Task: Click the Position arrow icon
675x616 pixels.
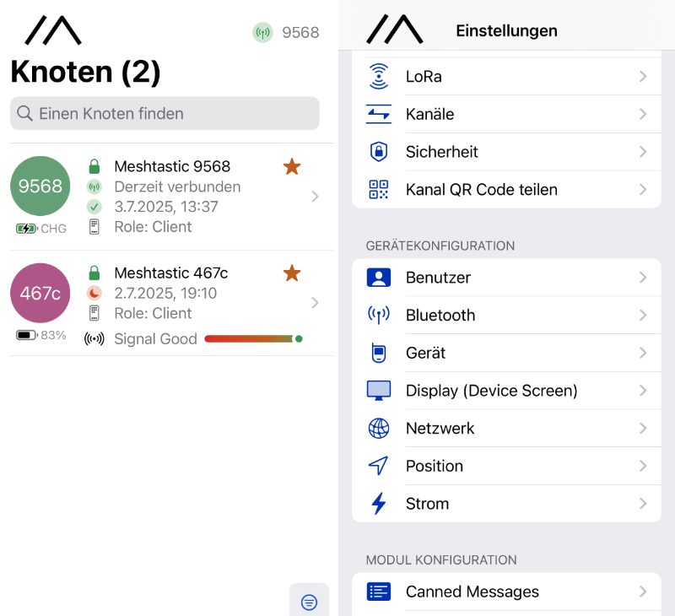Action: click(x=378, y=466)
